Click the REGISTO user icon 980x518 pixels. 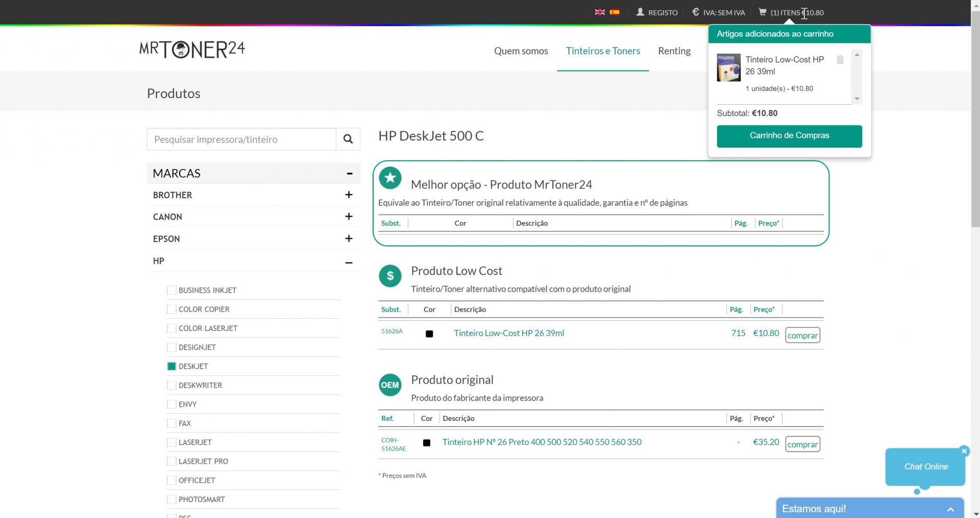coord(640,12)
